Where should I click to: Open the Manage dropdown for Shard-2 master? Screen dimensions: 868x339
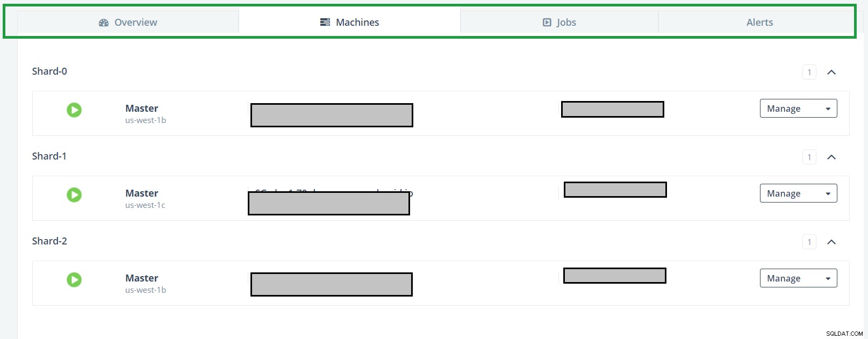pyautogui.click(x=798, y=278)
